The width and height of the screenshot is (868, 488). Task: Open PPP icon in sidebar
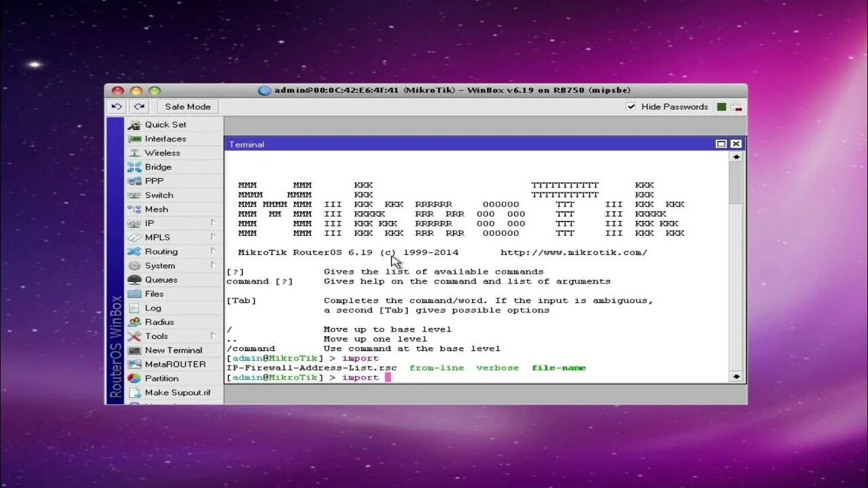pos(134,181)
